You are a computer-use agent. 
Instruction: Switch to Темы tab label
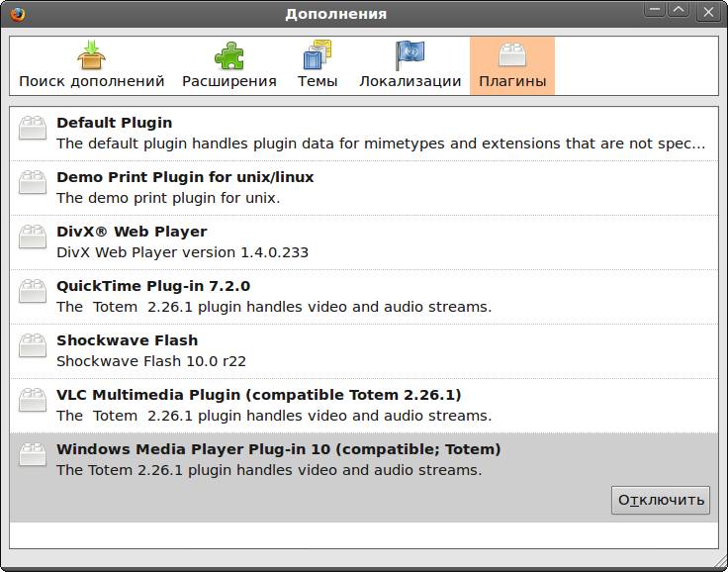pyautogui.click(x=318, y=81)
